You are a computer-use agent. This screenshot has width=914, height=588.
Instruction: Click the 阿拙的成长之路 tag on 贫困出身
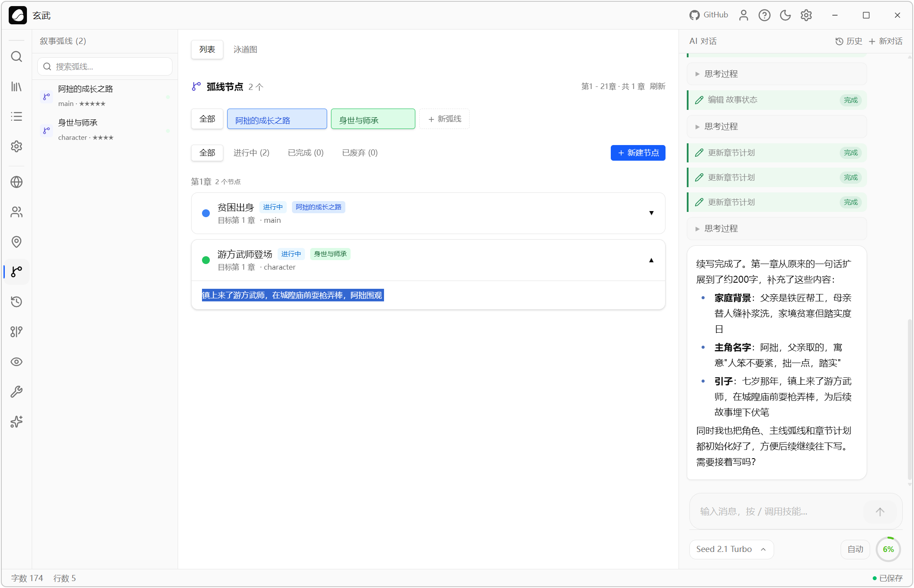(x=319, y=207)
